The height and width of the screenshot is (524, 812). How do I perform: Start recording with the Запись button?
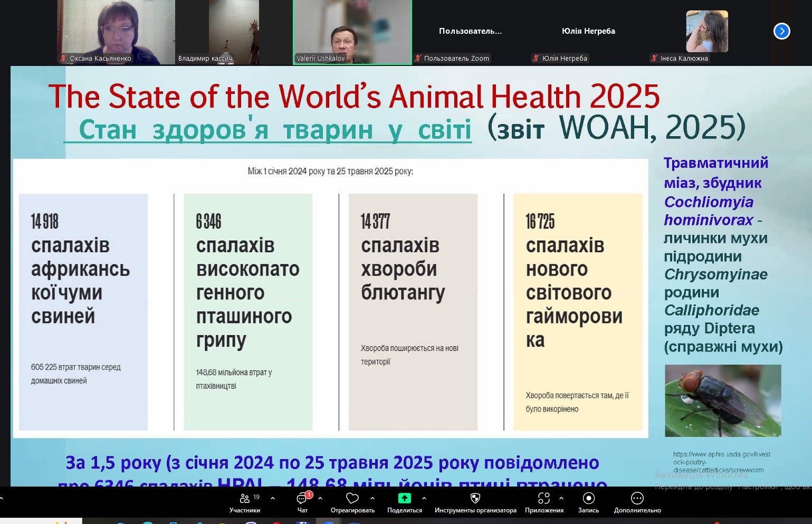coord(588,499)
